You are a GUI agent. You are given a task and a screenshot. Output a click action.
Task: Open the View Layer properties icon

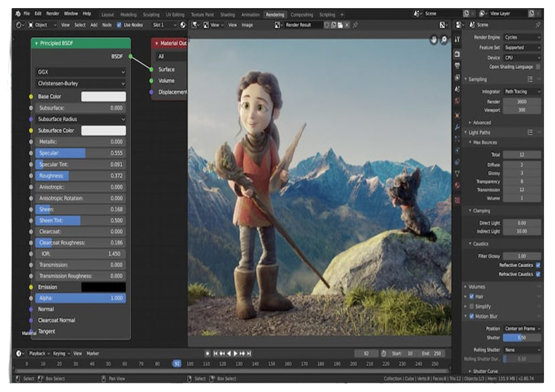(x=457, y=77)
